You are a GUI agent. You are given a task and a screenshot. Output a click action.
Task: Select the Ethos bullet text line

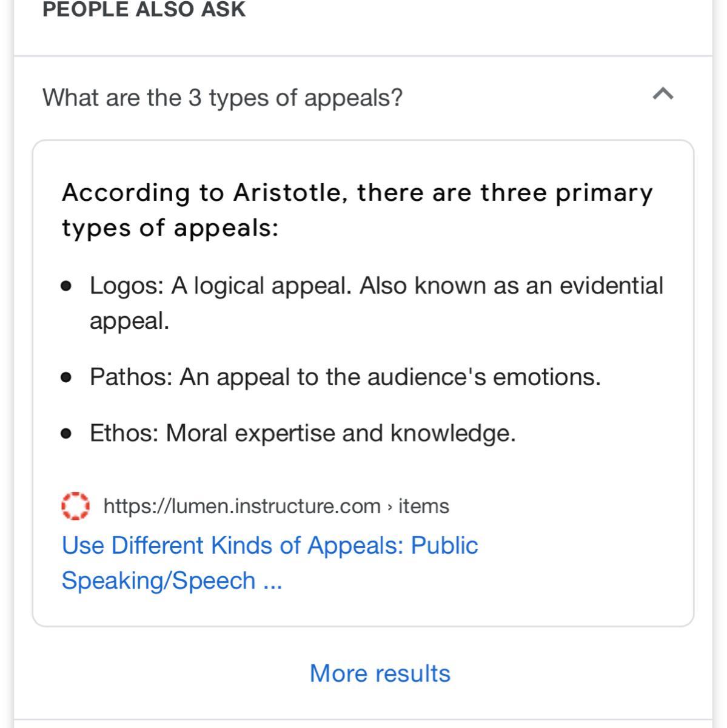coord(303,433)
